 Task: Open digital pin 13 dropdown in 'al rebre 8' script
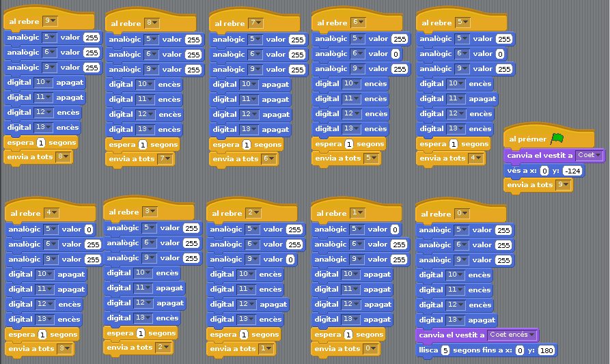tap(145, 129)
